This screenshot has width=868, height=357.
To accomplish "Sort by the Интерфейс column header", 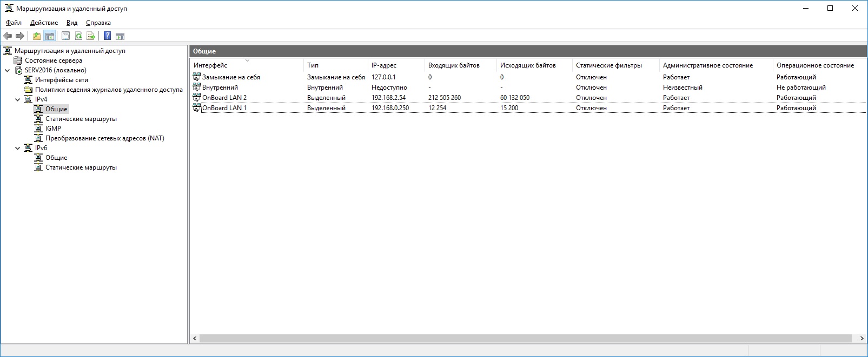I will tap(247, 65).
